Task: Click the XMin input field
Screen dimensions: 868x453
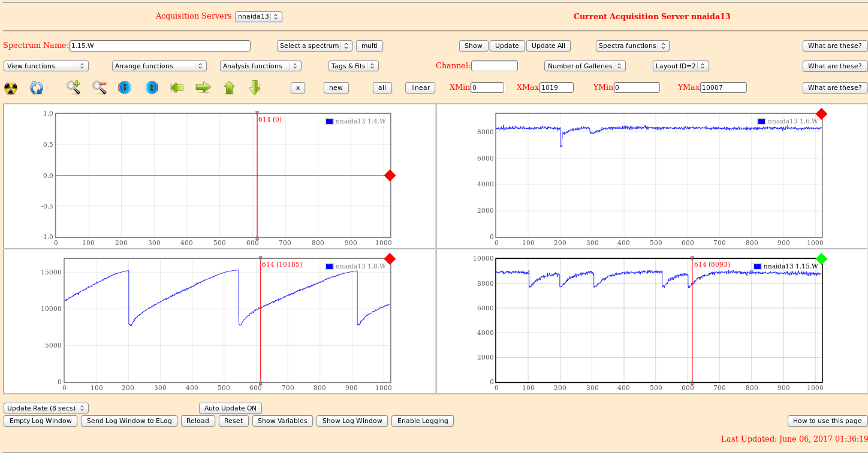Action: 487,87
